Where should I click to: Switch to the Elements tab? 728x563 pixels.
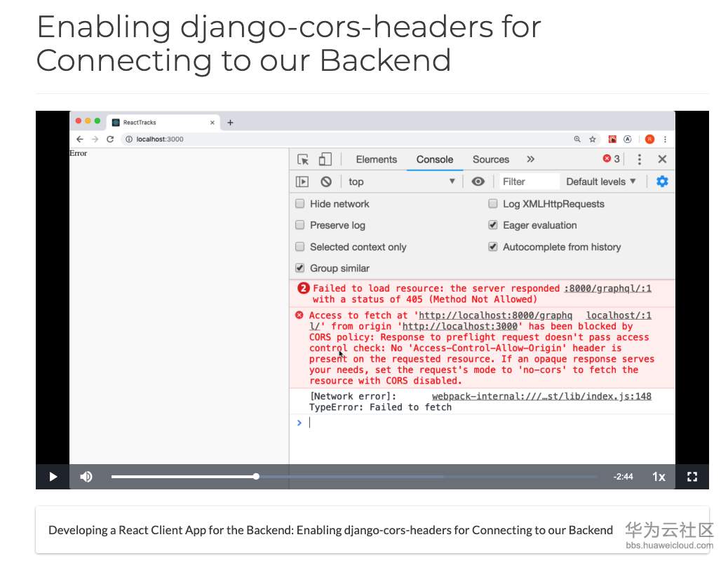376,159
